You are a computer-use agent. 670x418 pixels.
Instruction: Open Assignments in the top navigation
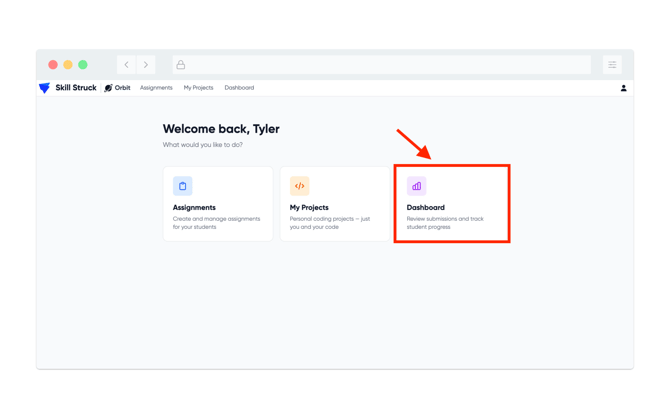point(156,88)
